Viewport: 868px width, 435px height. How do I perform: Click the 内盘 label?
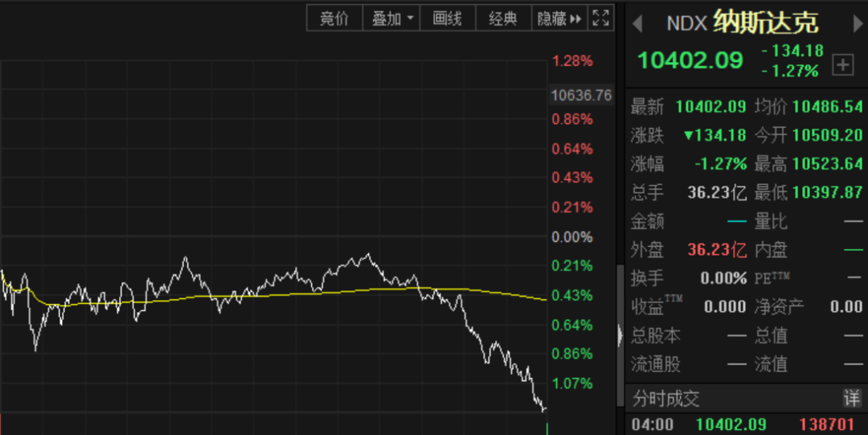click(x=771, y=249)
